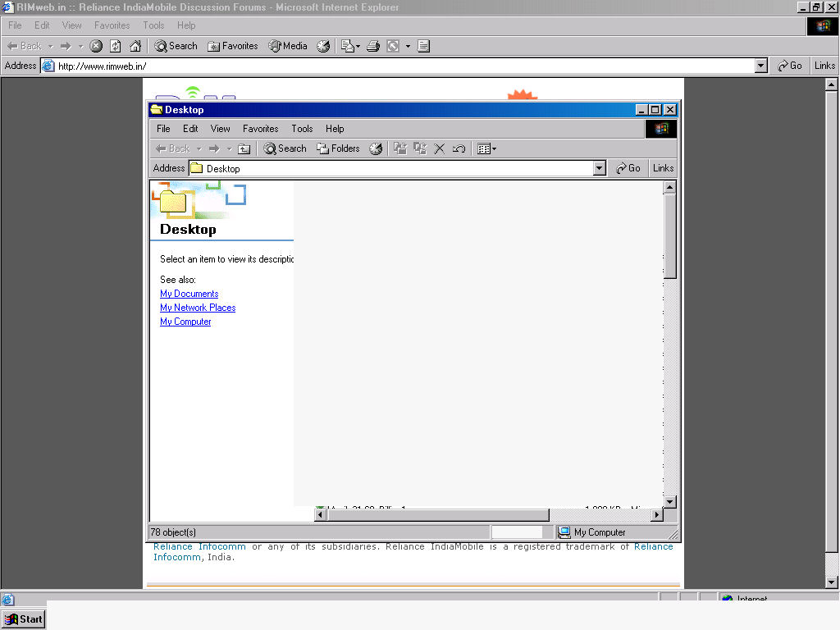Screen dimensions: 840x630
Task: Open the Internet Explorer Favorites menu
Action: [x=112, y=25]
